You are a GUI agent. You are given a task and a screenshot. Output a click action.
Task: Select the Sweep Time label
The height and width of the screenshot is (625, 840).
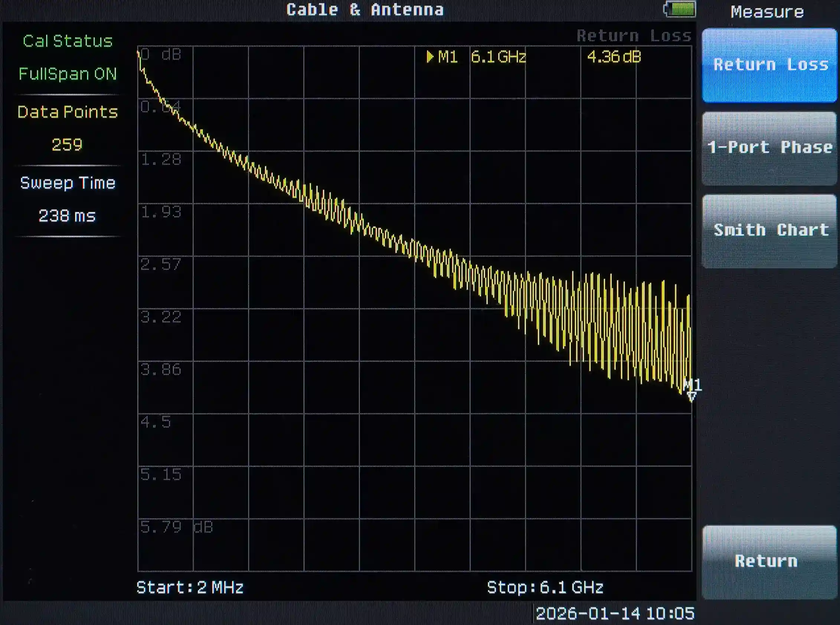point(68,183)
